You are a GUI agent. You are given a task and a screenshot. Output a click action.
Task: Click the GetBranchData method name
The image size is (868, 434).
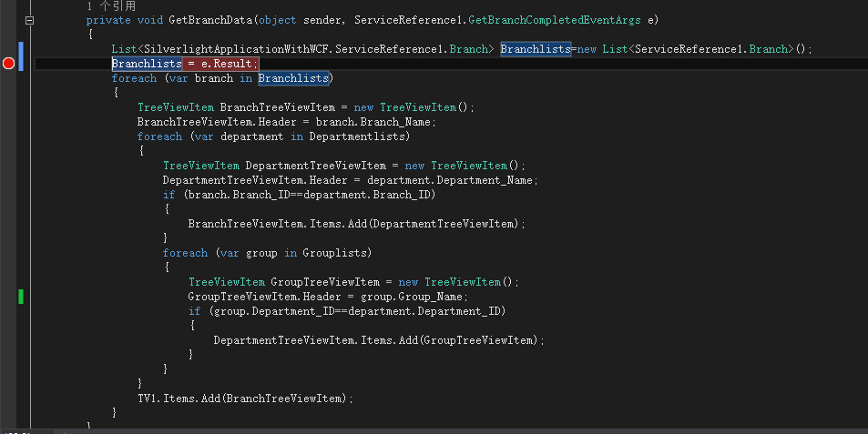pyautogui.click(x=211, y=20)
